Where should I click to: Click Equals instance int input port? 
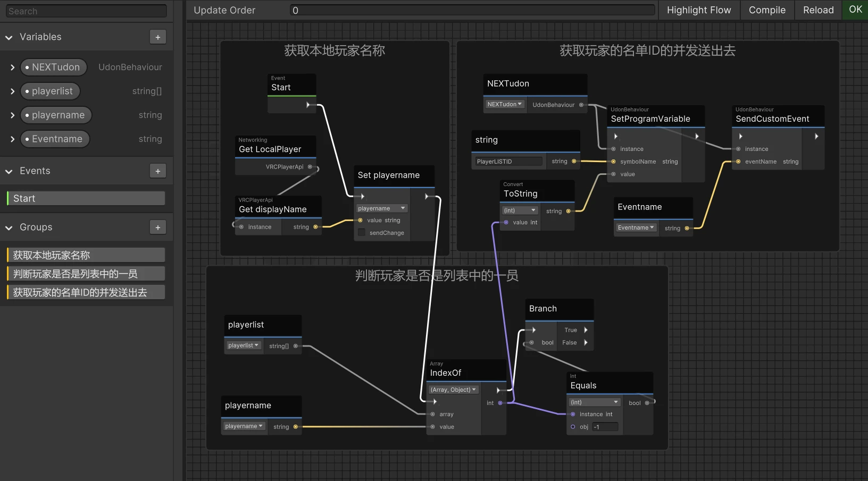point(573,414)
